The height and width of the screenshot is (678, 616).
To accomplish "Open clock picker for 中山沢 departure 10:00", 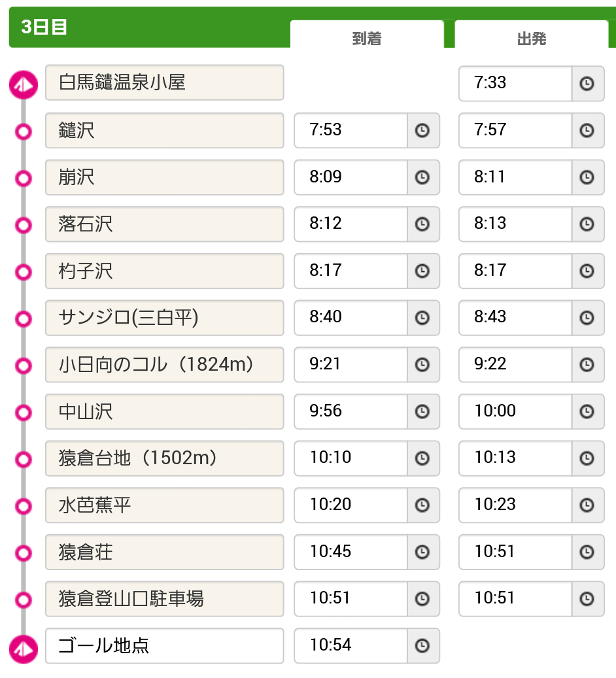I will coord(587,411).
